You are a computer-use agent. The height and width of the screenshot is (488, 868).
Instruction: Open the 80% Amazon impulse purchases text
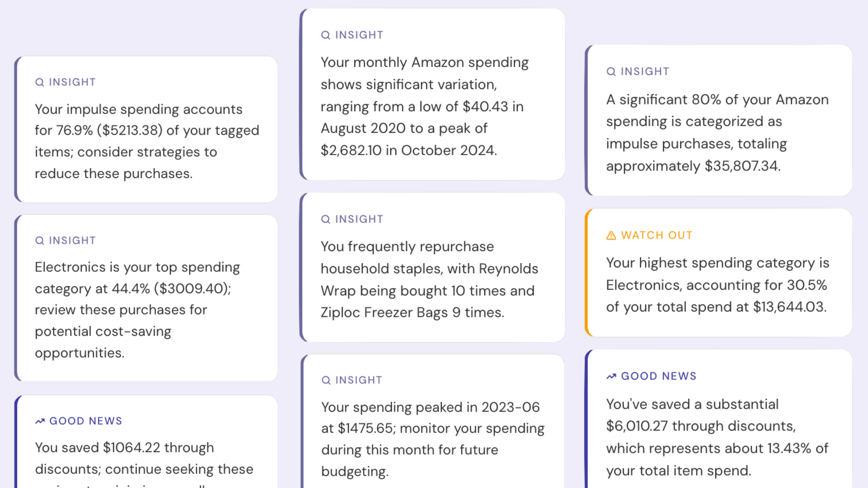point(717,133)
